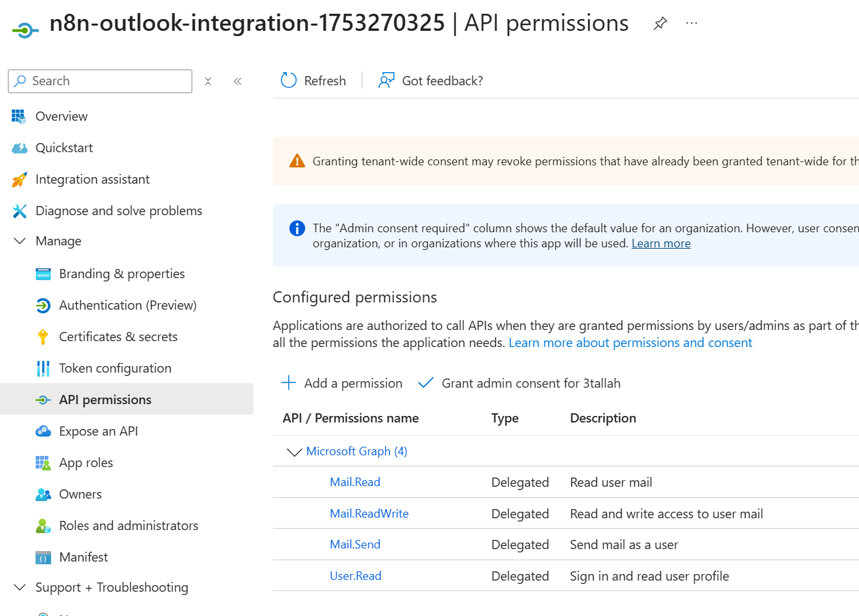Open Learn more about permissions and consent

pyautogui.click(x=630, y=342)
